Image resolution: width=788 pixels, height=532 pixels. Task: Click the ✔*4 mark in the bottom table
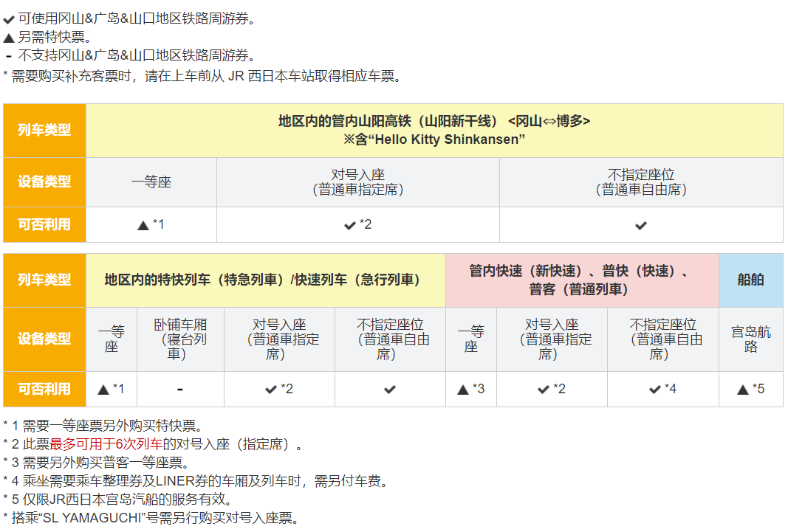662,389
